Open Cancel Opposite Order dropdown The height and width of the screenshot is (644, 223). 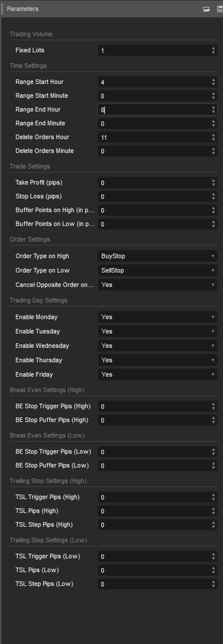click(x=157, y=285)
